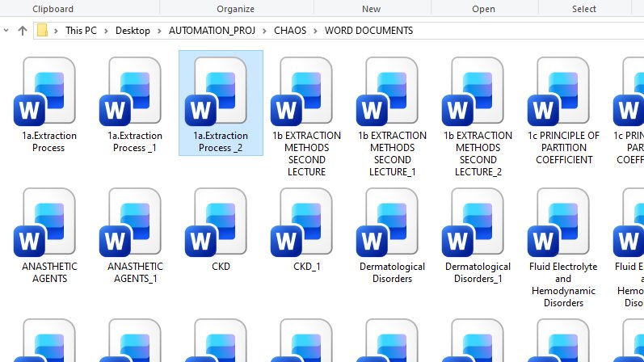Select the ANASTHETIC AGENTS document icon

pos(44,222)
